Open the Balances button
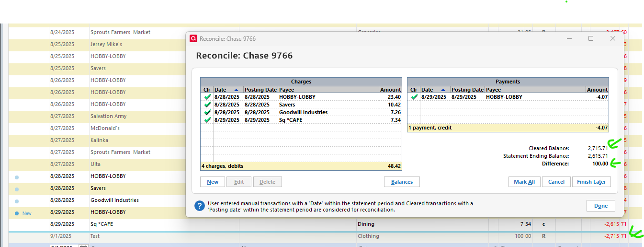The width and height of the screenshot is (644, 247). pos(402,182)
